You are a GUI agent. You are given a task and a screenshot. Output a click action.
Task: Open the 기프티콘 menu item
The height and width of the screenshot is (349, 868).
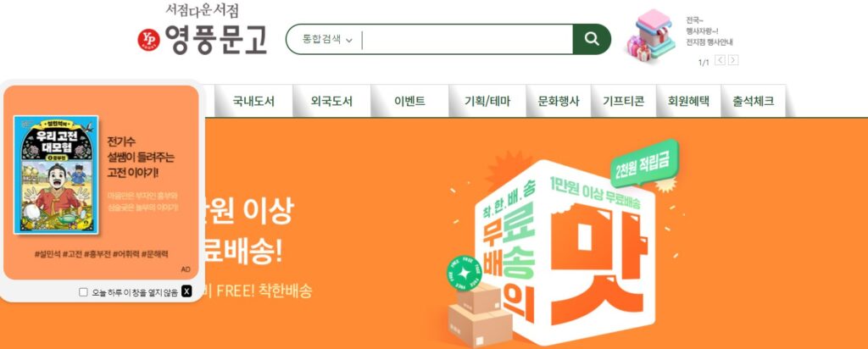pyautogui.click(x=623, y=101)
